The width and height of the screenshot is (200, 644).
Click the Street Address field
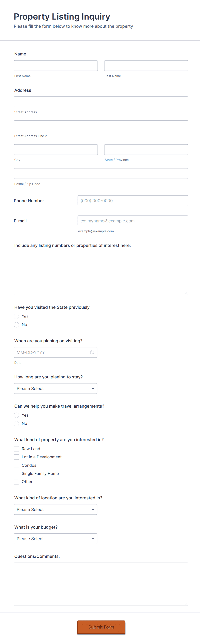tap(101, 101)
